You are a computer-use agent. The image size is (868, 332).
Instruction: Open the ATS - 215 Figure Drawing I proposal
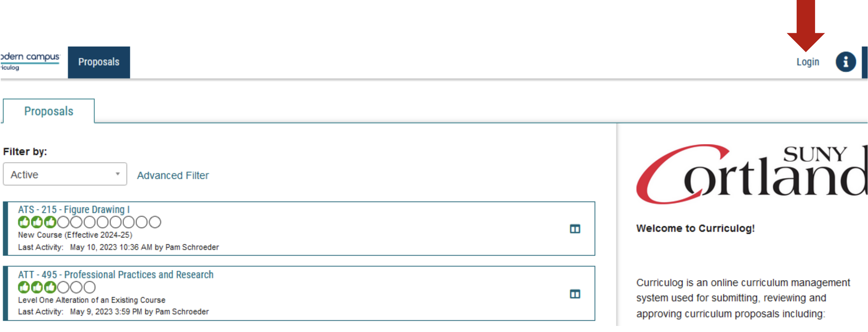(x=74, y=209)
